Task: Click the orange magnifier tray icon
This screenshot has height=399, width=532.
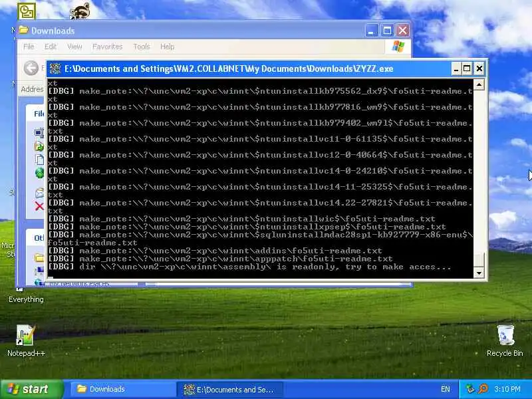Action: pyautogui.click(x=483, y=389)
